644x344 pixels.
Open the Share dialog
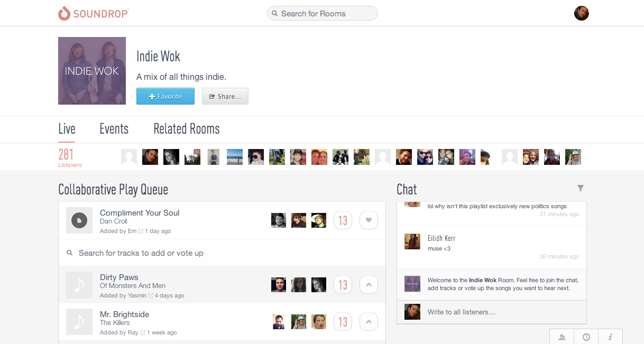(225, 96)
